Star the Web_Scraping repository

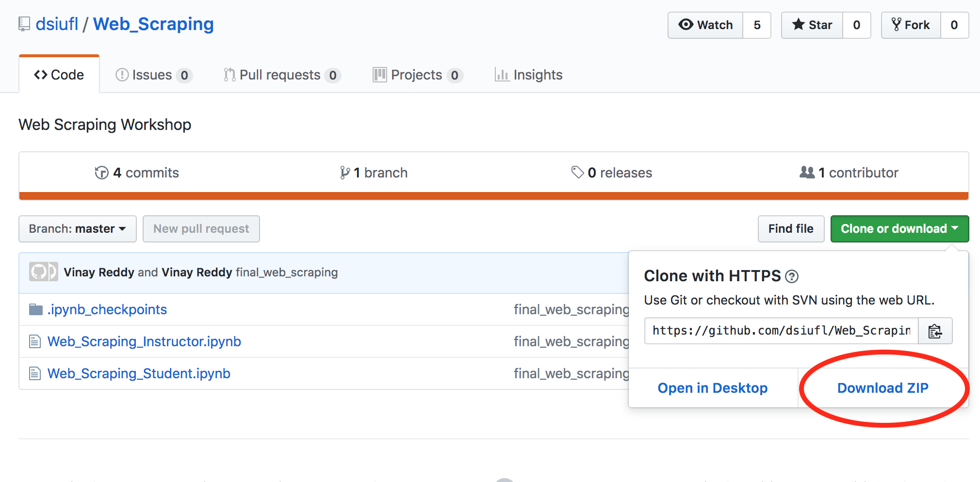click(x=812, y=25)
